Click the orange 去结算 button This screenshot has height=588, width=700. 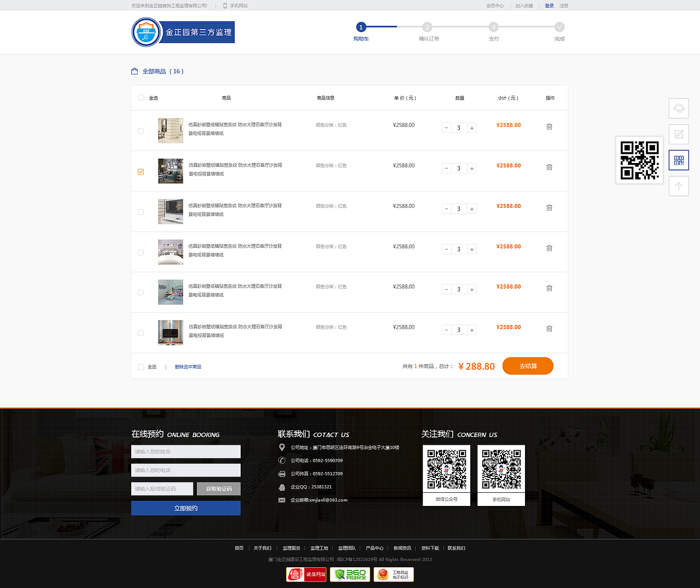[x=528, y=366]
